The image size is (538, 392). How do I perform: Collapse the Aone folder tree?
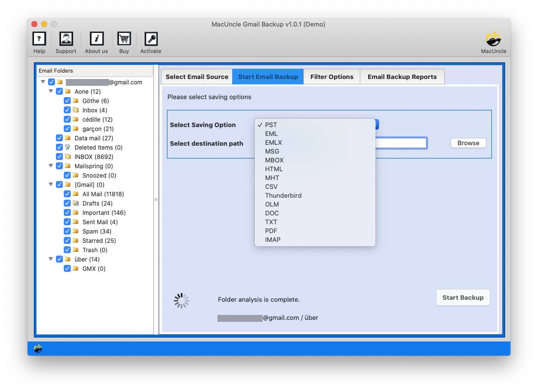tap(51, 91)
